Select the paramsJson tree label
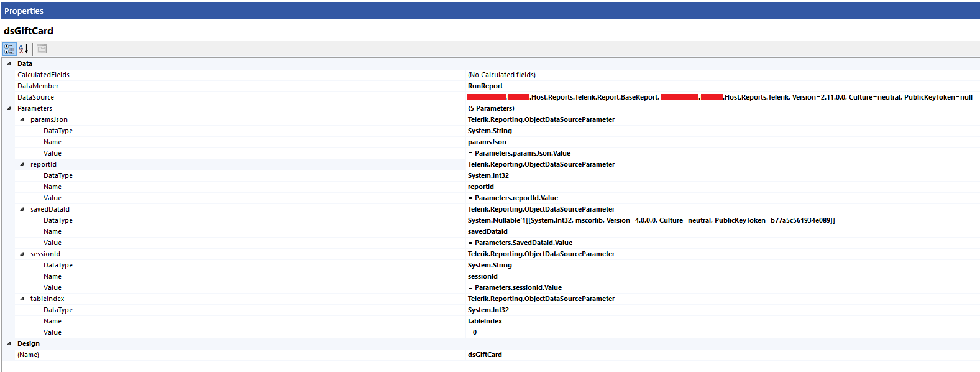The width and height of the screenshot is (980, 372). coord(49,119)
